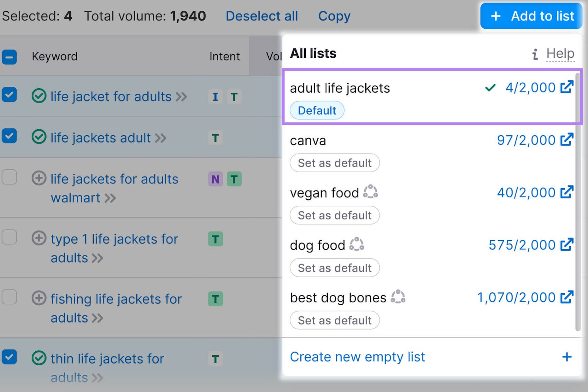Click the Default badge on adult life jackets
This screenshot has height=392, width=588.
317,110
